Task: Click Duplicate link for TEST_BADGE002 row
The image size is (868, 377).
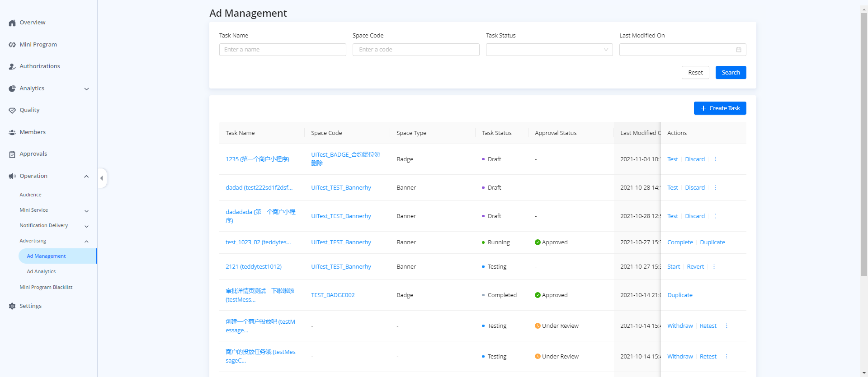Action: tap(679, 295)
